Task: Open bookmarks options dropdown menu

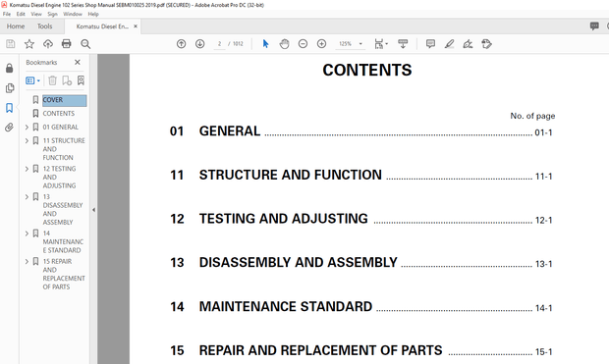Action: [x=32, y=80]
